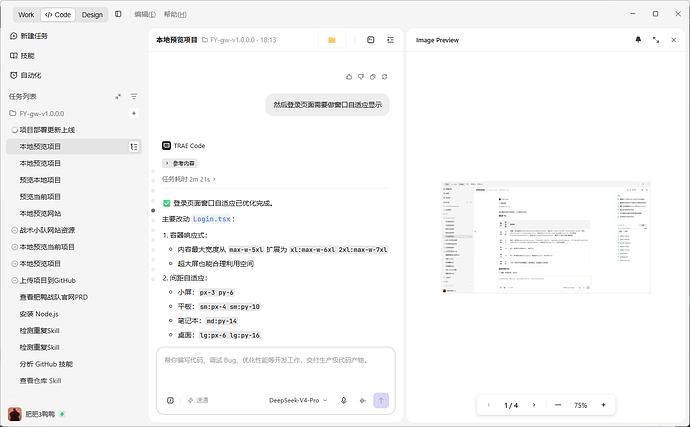Collapse the 项目部署更新上线 task group

(x=15, y=130)
